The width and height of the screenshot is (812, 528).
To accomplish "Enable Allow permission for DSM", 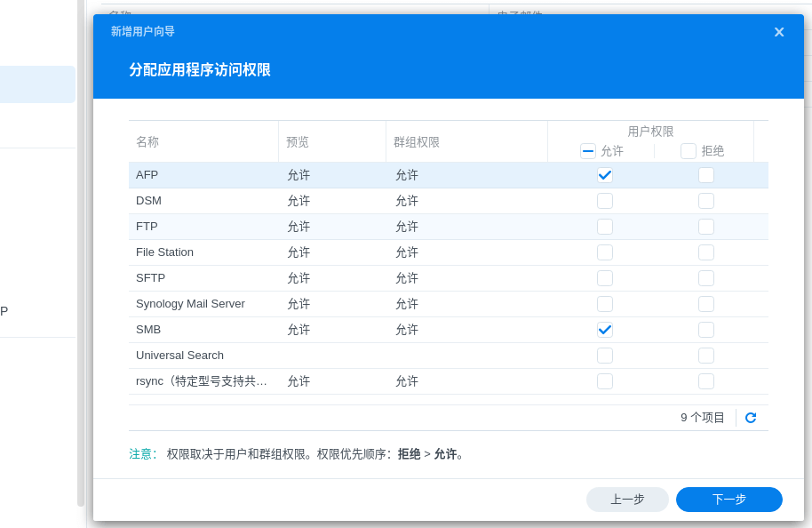I will pos(605,201).
